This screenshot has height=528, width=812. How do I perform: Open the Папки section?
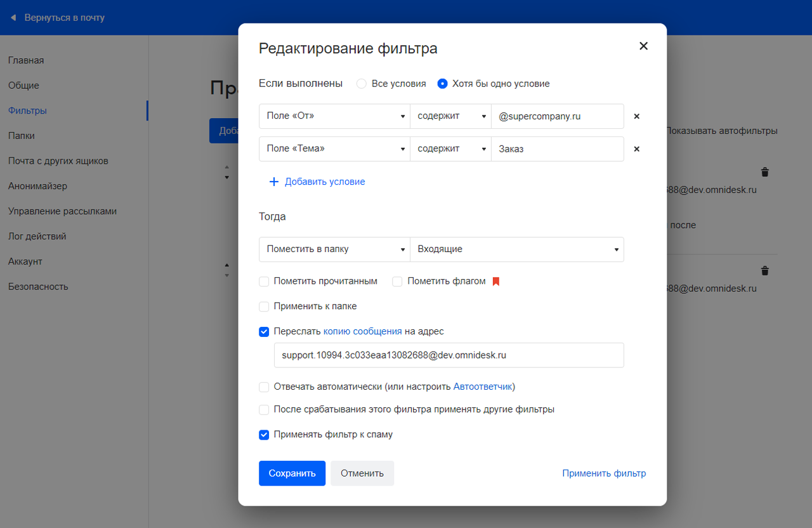point(22,136)
